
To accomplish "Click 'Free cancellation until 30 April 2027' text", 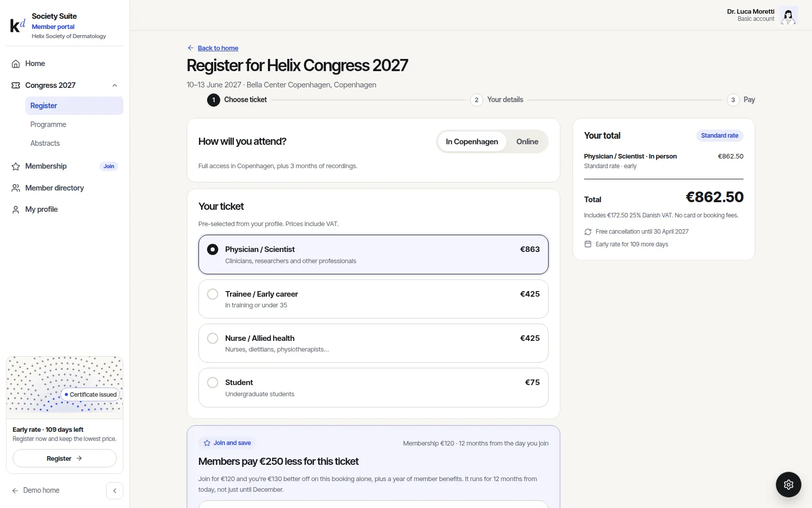I will [642, 232].
